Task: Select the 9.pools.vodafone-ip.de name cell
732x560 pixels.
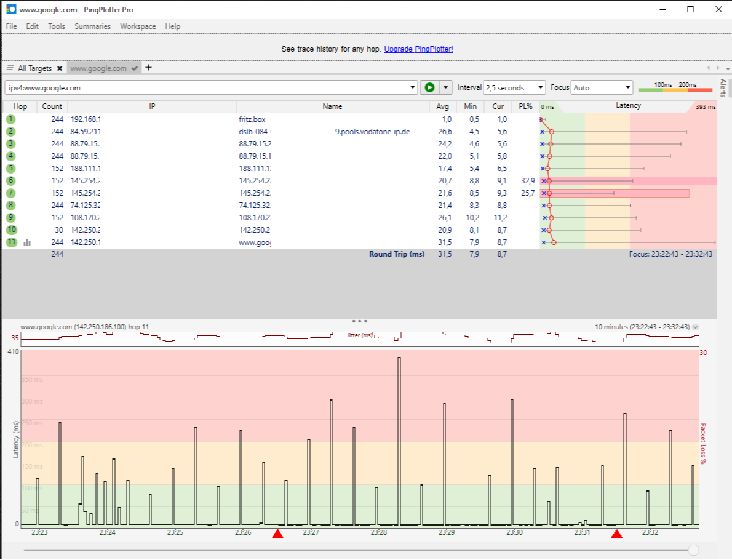Action: [373, 132]
